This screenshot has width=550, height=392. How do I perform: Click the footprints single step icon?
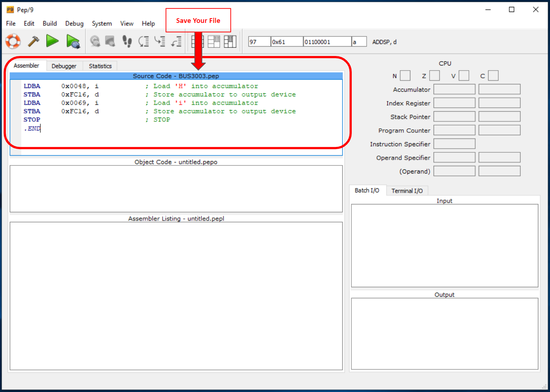[x=127, y=41]
